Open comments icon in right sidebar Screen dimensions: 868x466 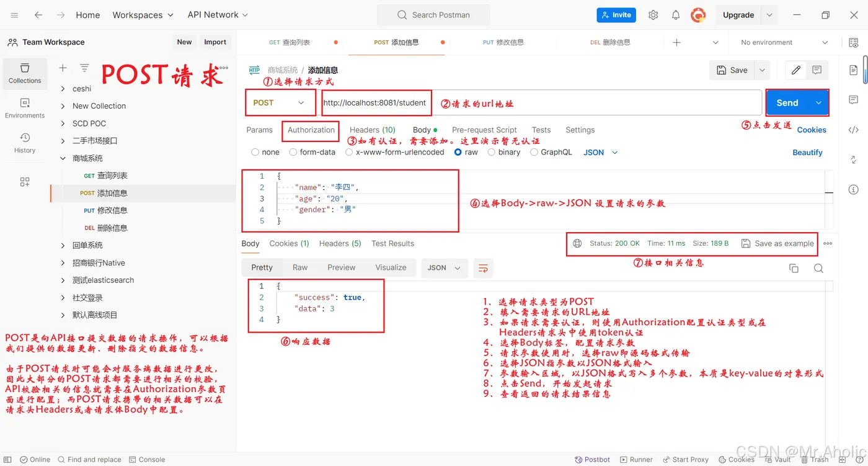854,100
